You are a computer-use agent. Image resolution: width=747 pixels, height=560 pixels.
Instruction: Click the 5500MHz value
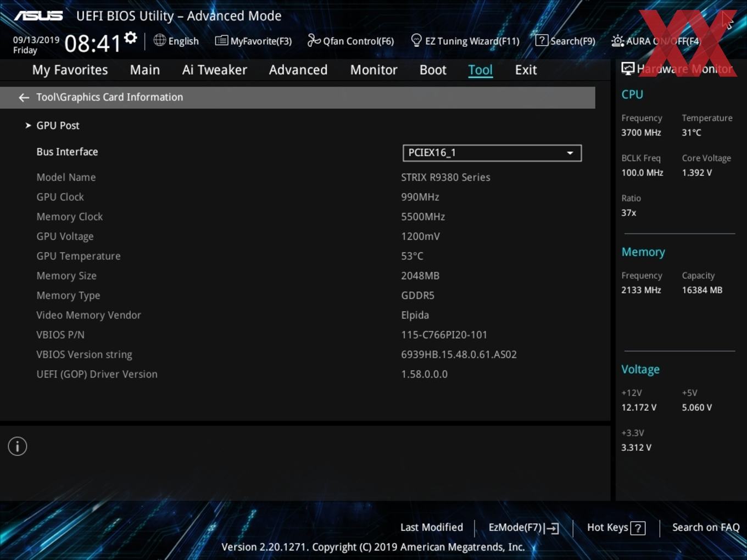pyautogui.click(x=423, y=217)
